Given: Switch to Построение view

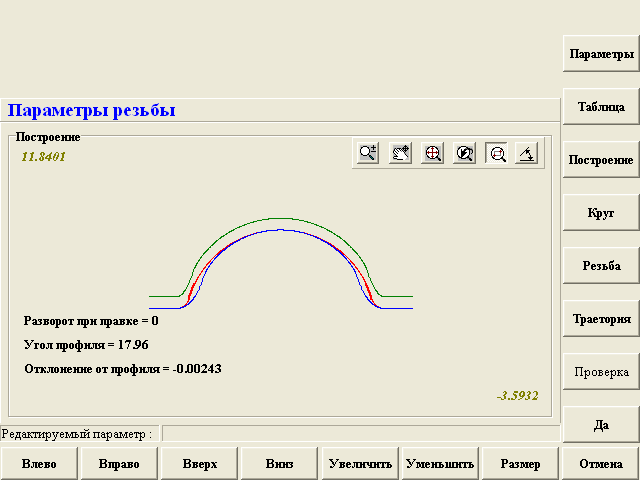Looking at the screenshot, I should point(601,159).
